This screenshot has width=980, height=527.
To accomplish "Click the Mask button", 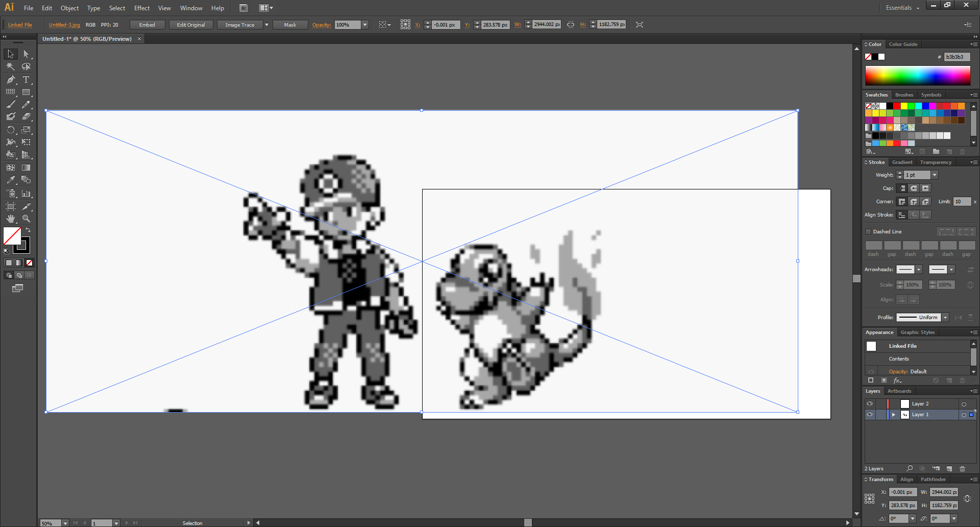I will click(290, 25).
